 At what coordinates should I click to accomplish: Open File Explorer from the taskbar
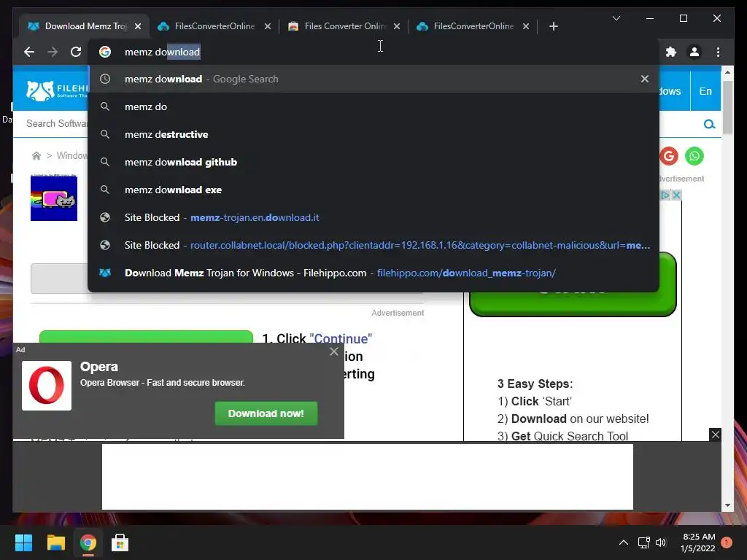(55, 542)
